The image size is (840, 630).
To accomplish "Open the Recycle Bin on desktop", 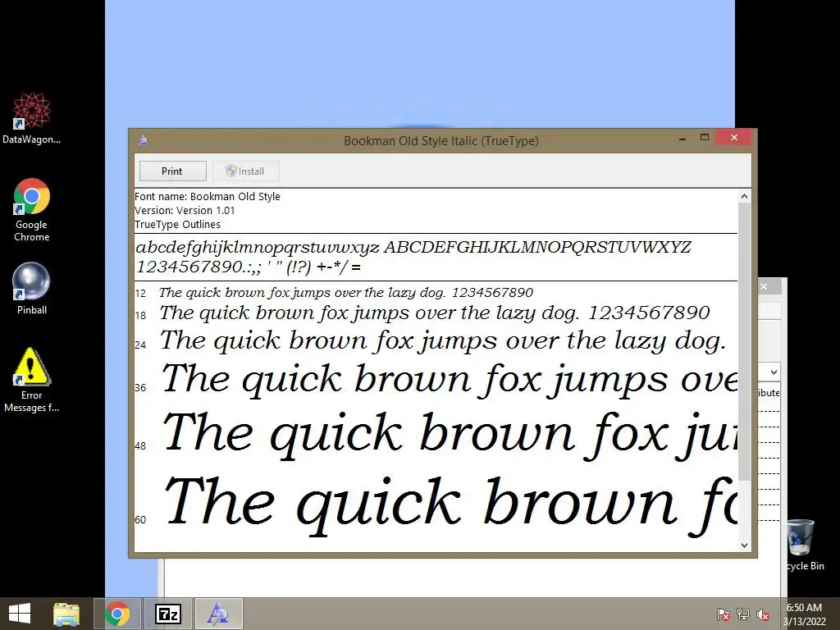I will (x=805, y=545).
